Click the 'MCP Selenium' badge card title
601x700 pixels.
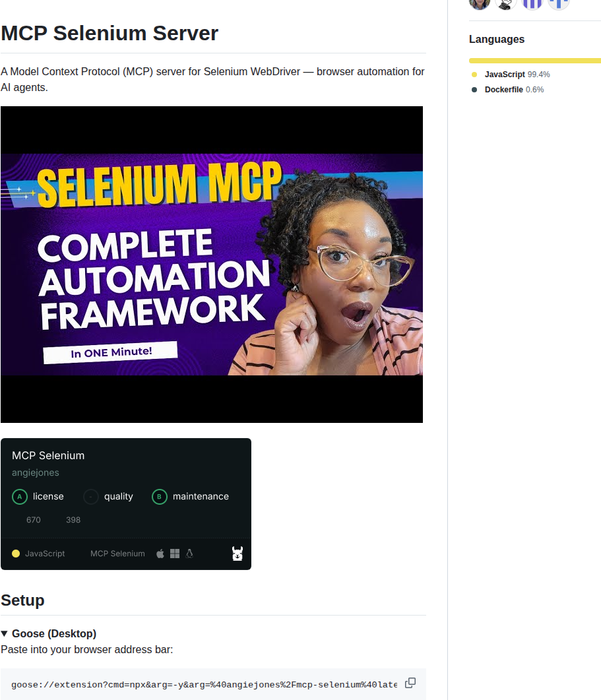point(48,455)
